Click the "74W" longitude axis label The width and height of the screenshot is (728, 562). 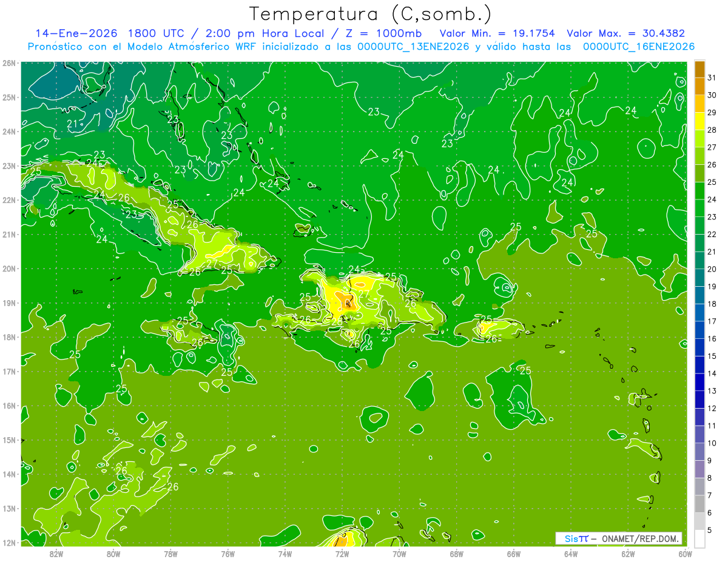(x=285, y=553)
